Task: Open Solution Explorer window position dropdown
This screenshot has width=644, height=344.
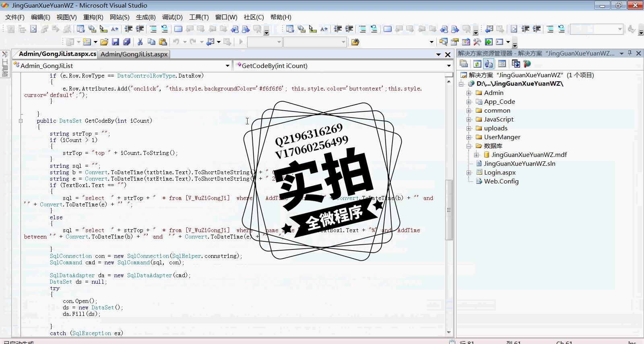Action: (x=621, y=53)
